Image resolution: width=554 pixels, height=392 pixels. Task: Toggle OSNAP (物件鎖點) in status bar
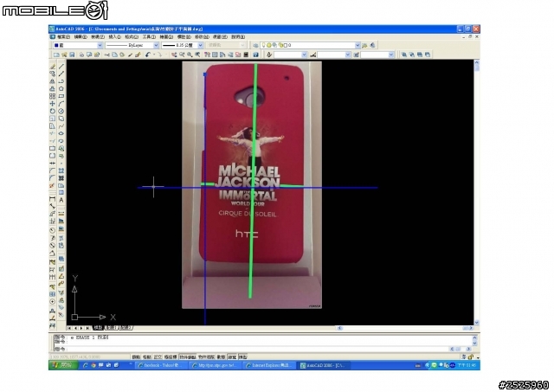point(187,357)
